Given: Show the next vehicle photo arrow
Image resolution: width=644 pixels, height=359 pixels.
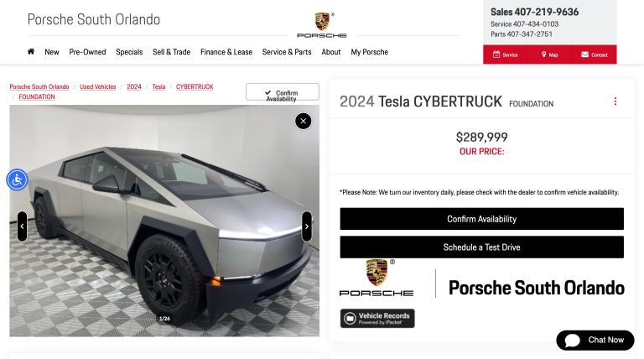Looking at the screenshot, I should [306, 226].
